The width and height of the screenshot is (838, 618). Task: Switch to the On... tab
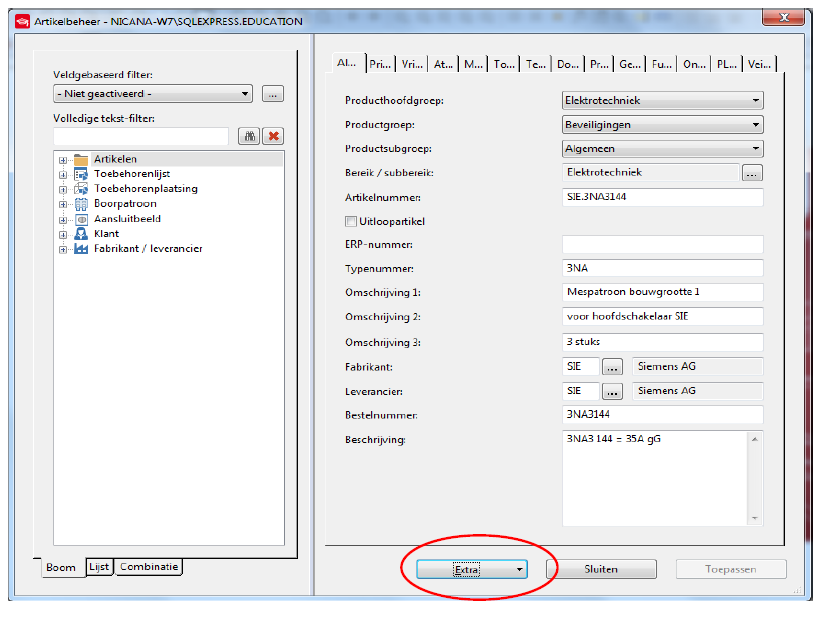tap(694, 64)
